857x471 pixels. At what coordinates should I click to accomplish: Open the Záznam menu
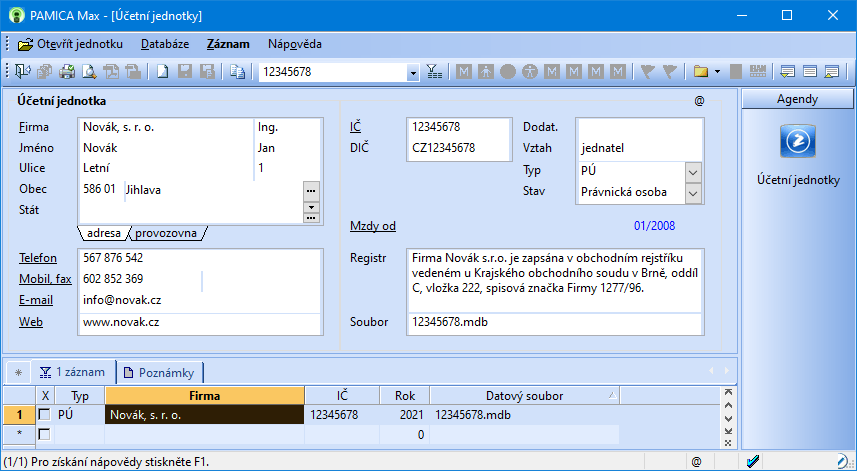(x=228, y=44)
